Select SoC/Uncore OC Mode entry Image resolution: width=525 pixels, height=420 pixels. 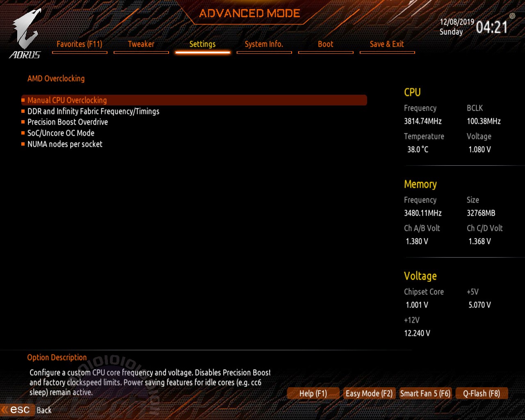point(61,133)
